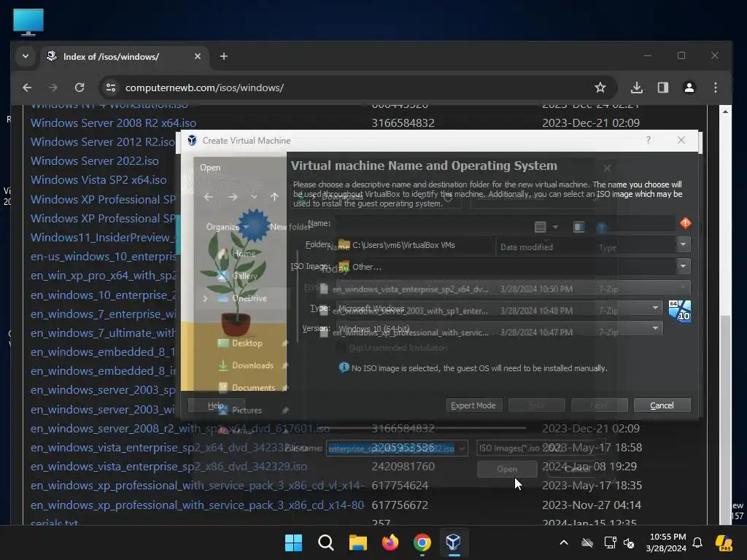Open File Explorer from taskbar
The image size is (747, 560).
pyautogui.click(x=357, y=542)
